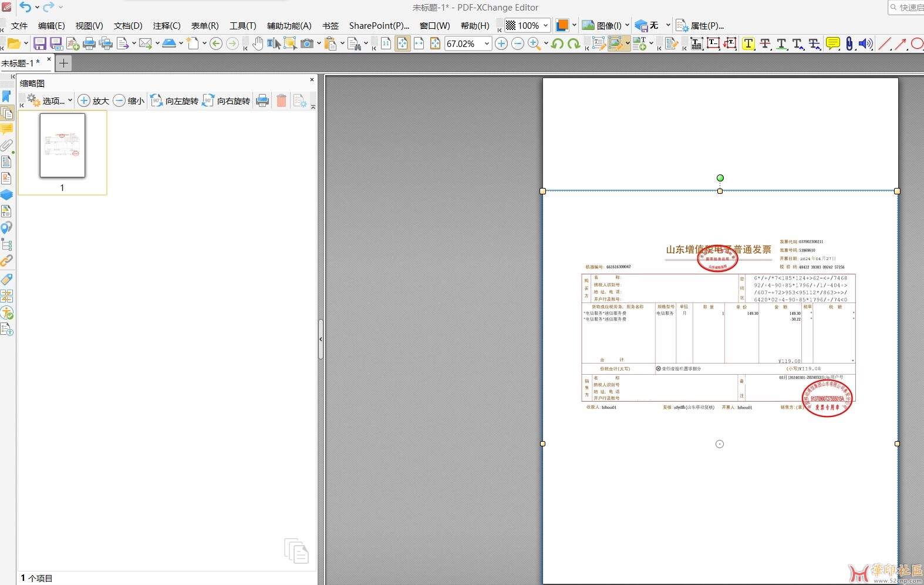Screen dimensions: 924x585
Task: Click the Snapshot camera tool
Action: pos(306,43)
